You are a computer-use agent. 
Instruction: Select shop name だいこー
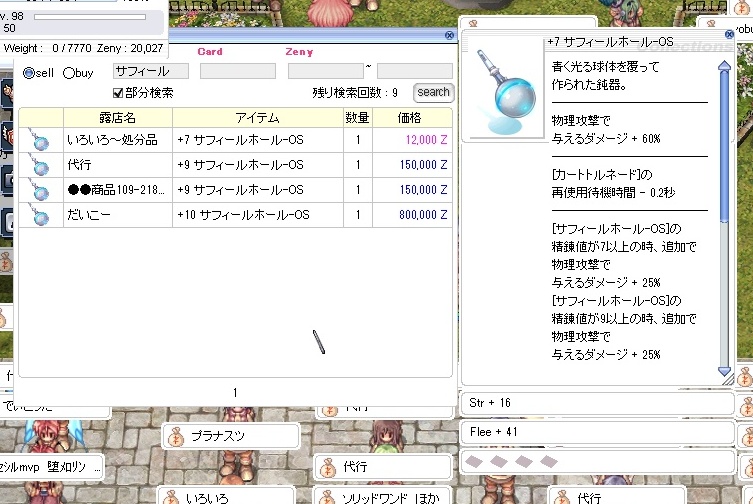[x=89, y=215]
